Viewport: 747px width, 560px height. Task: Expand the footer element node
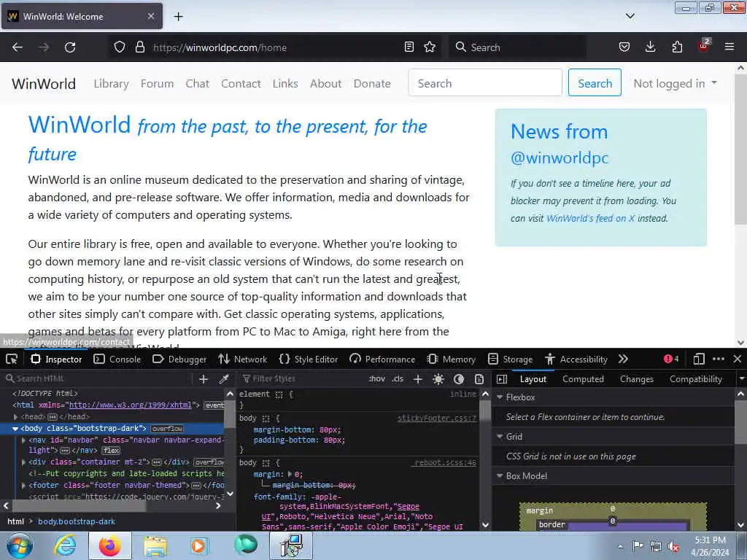pyautogui.click(x=23, y=485)
